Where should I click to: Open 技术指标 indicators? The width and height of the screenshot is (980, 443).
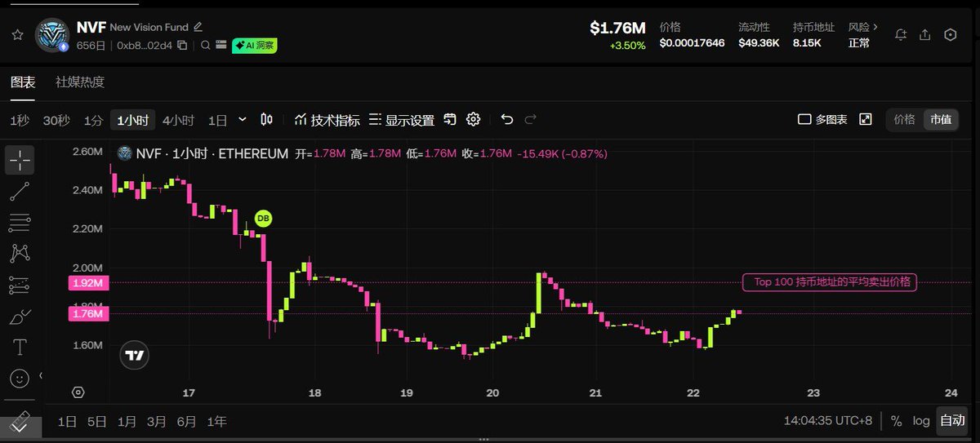(x=327, y=120)
